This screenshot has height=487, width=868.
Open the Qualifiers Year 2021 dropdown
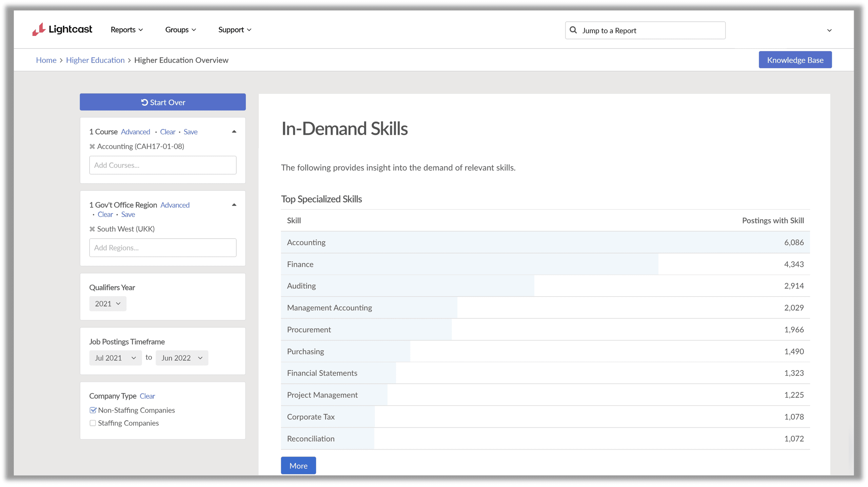click(x=107, y=304)
